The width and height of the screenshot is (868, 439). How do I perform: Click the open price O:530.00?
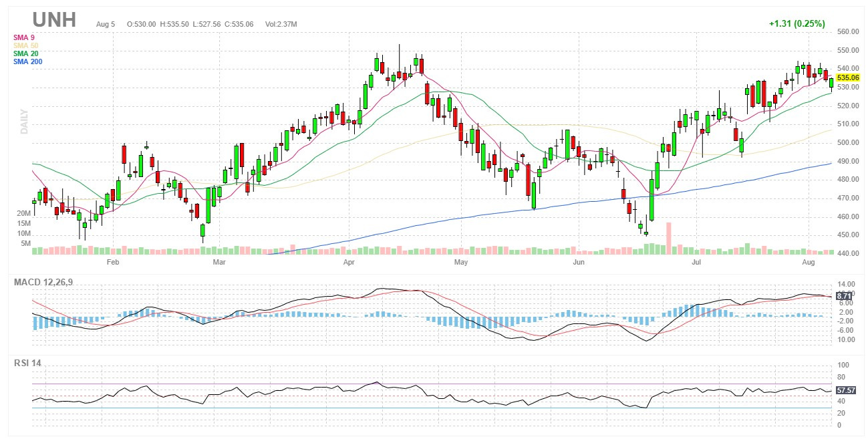(142, 24)
